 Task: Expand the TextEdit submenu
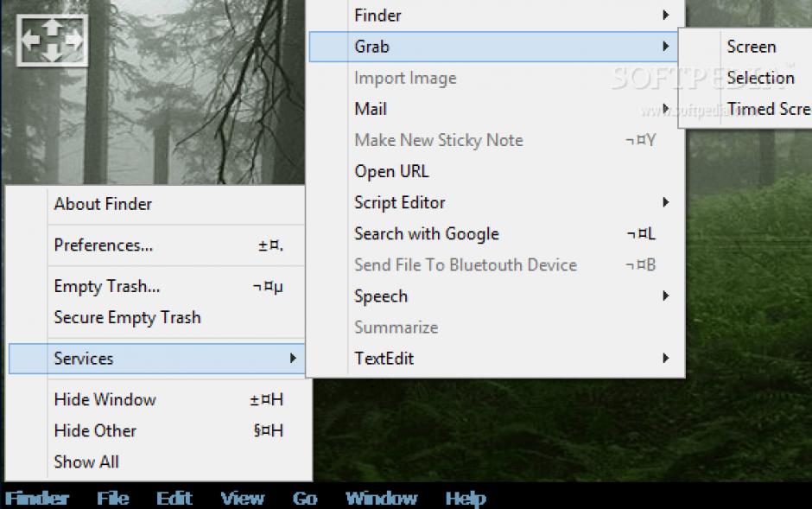click(x=493, y=359)
